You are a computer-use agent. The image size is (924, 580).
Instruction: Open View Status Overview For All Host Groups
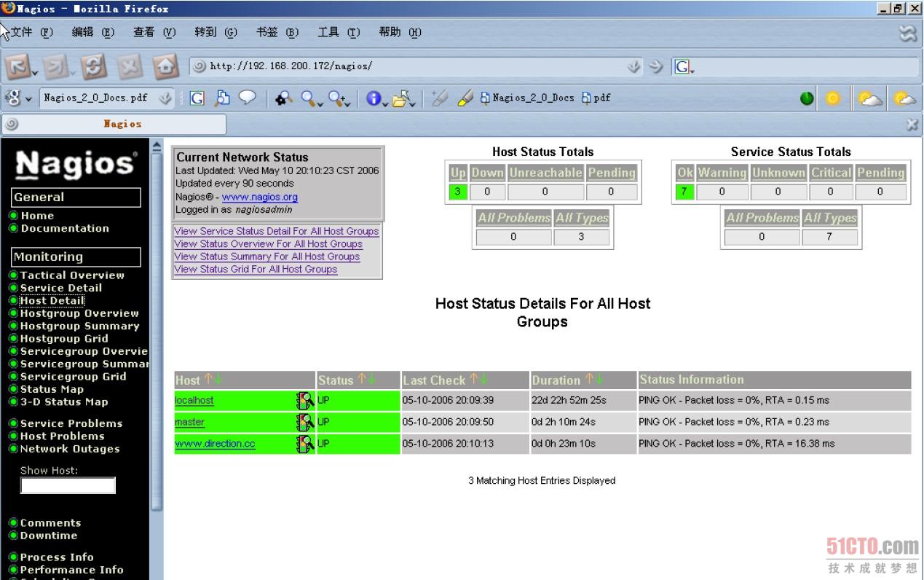click(x=268, y=244)
